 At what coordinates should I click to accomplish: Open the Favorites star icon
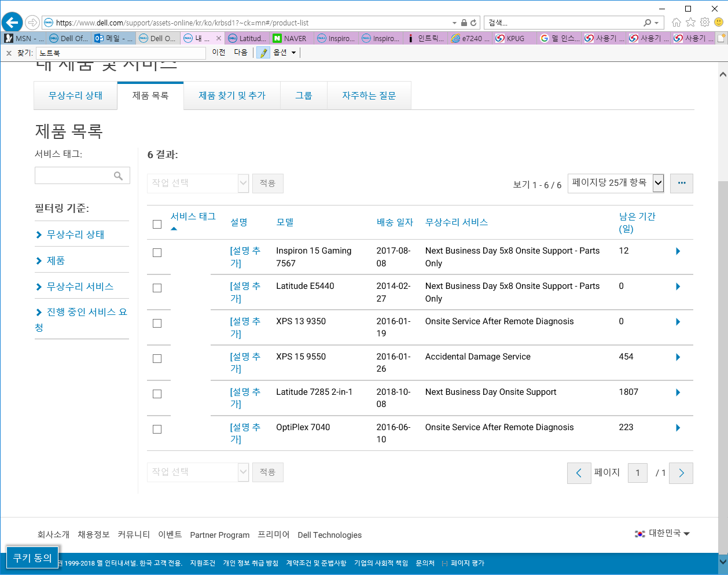(x=690, y=23)
